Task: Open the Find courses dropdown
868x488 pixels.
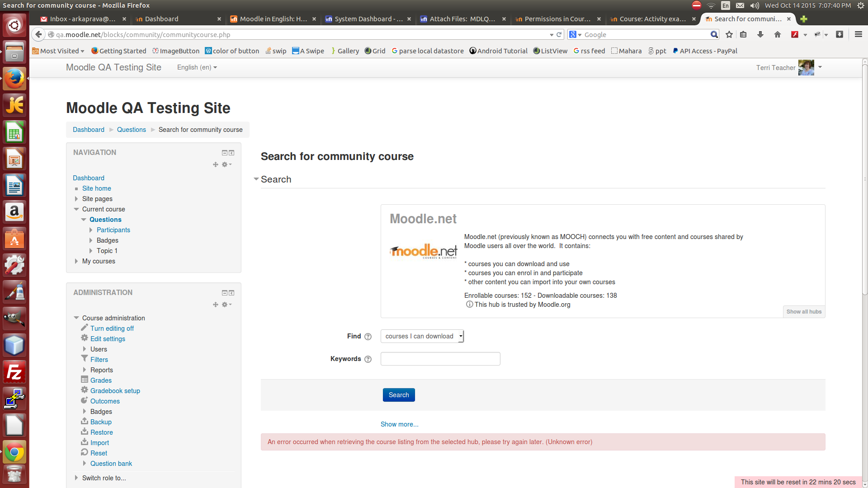Action: [x=422, y=336]
